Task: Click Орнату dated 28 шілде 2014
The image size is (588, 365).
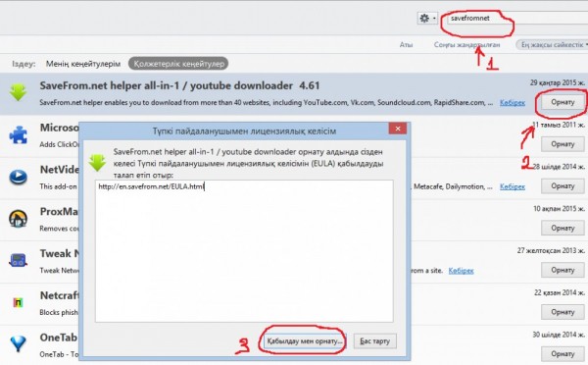Action: click(563, 185)
